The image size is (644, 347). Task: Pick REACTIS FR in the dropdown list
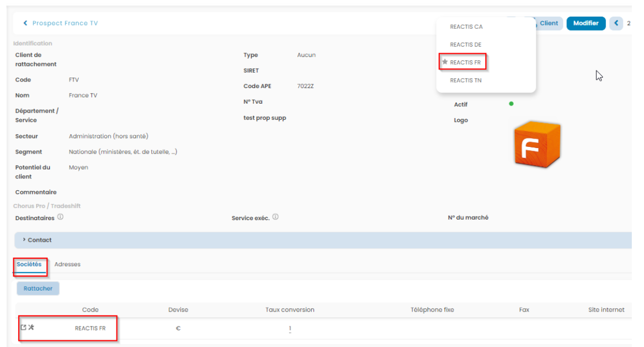[x=465, y=63]
